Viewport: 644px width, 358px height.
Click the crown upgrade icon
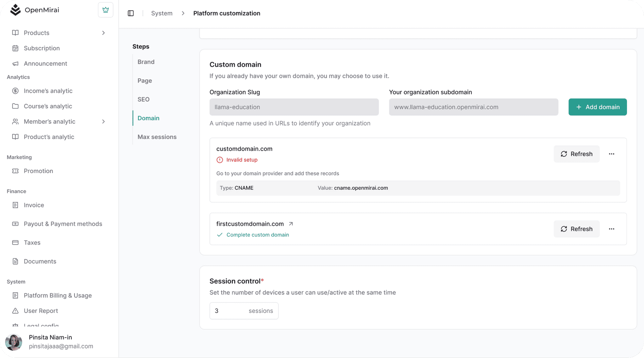click(x=105, y=10)
